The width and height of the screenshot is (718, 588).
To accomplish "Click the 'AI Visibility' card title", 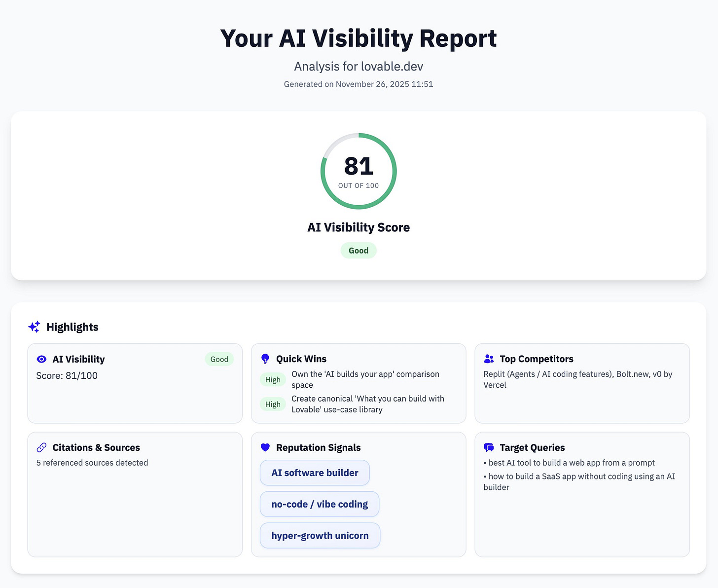I will coord(78,359).
